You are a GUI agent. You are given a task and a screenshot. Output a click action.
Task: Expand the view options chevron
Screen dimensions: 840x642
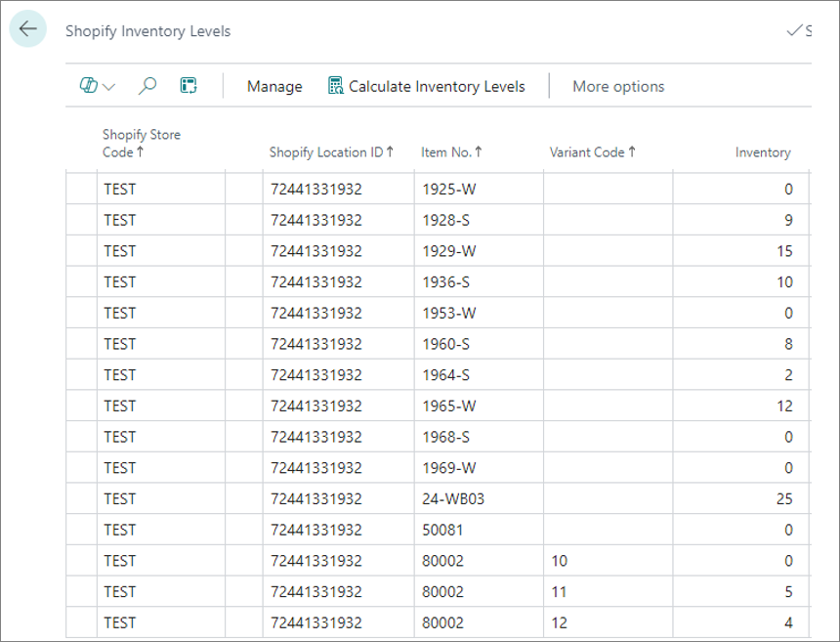point(108,87)
